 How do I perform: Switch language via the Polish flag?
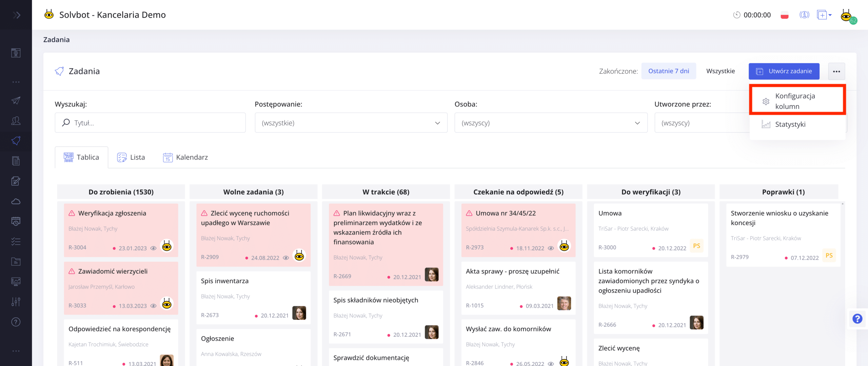click(x=785, y=15)
